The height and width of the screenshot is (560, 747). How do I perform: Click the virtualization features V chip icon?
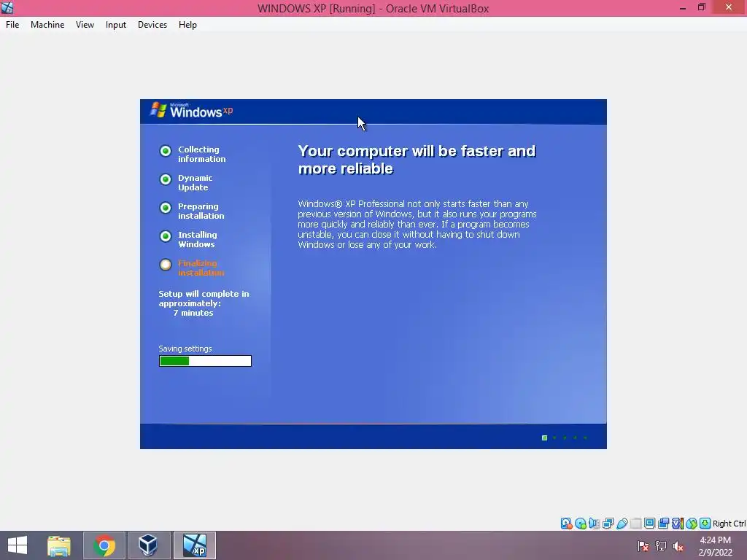677,524
